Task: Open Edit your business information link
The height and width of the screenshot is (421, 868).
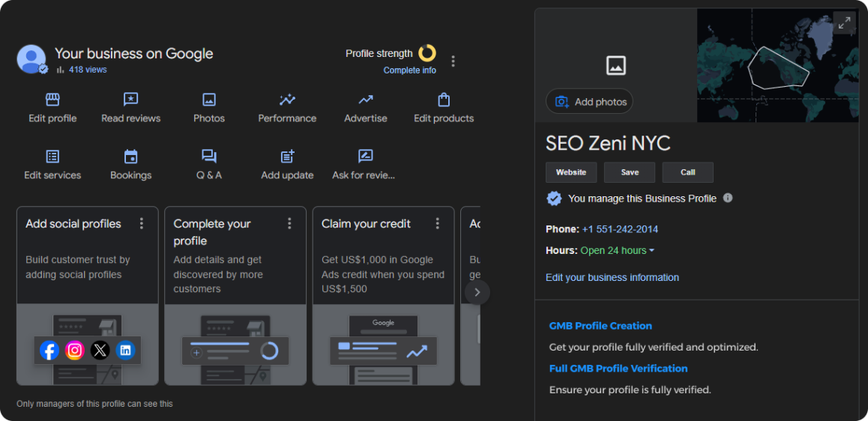Action: click(x=612, y=278)
